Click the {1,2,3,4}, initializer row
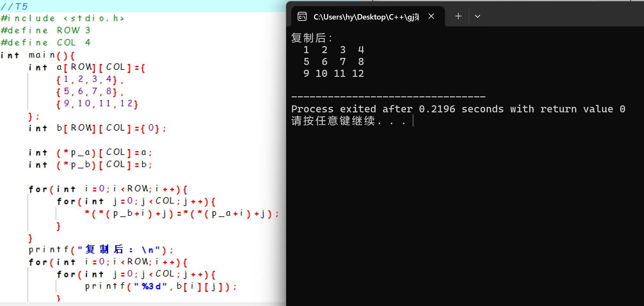644x306 pixels. (90, 79)
